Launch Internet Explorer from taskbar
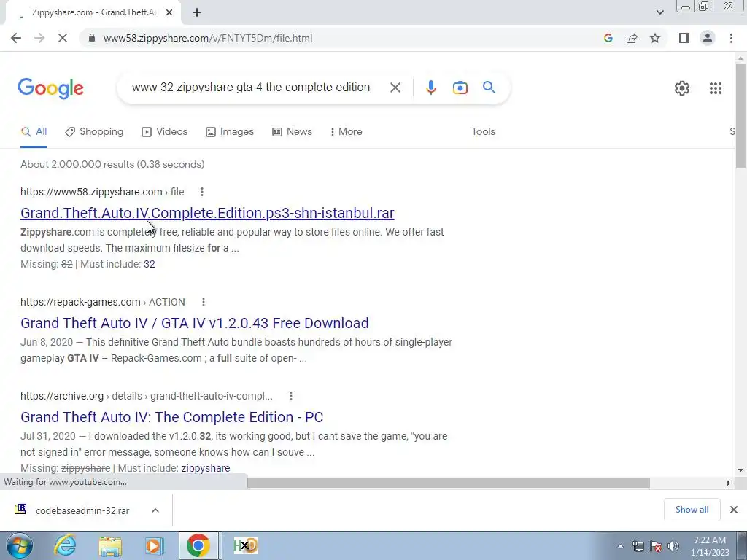Image resolution: width=747 pixels, height=560 pixels. [65, 545]
